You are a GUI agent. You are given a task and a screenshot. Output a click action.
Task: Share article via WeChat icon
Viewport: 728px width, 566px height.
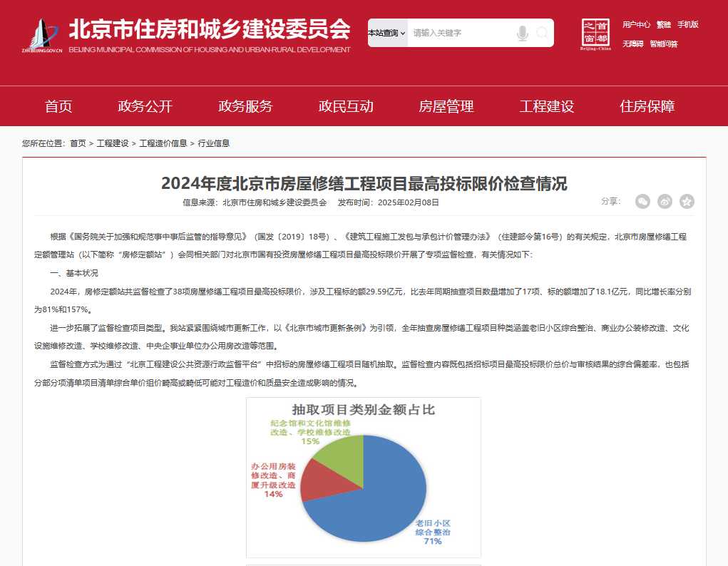[642, 201]
